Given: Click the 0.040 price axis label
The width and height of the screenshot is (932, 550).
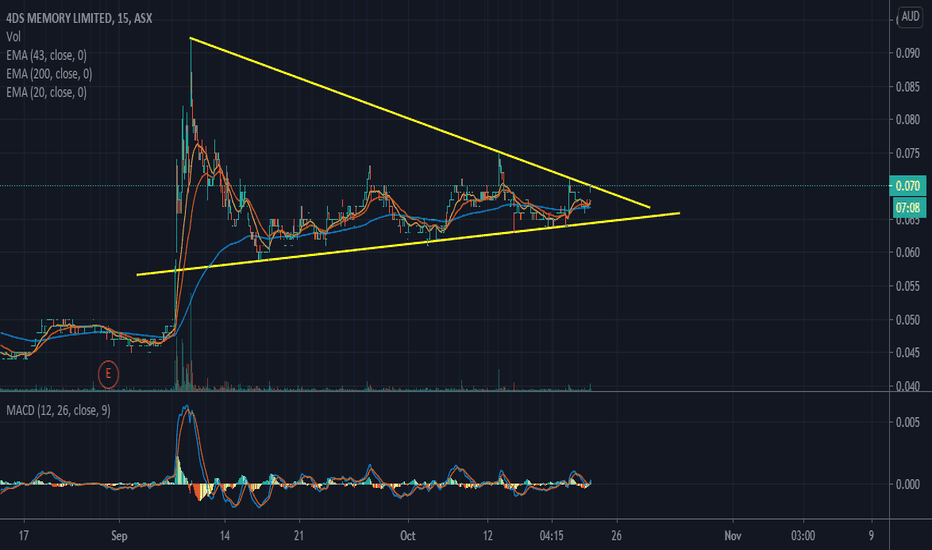Looking at the screenshot, I should 908,386.
